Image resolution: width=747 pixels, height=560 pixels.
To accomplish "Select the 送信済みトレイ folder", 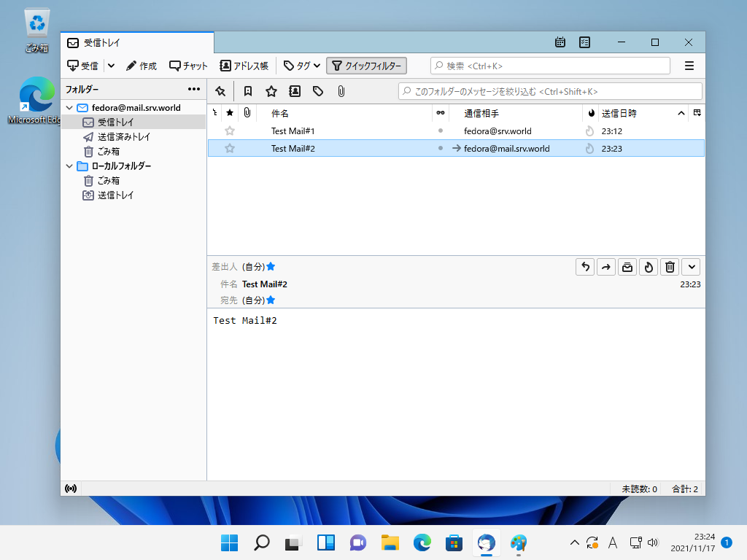I will [124, 137].
